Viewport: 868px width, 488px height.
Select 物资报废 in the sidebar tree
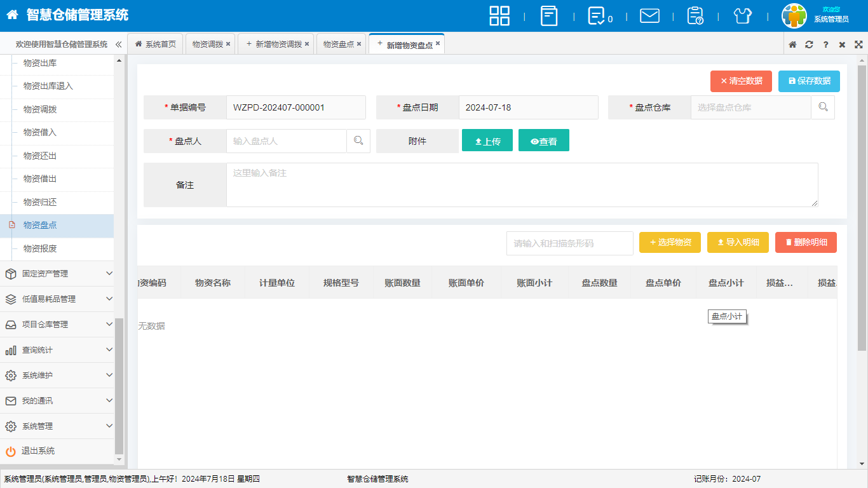coord(40,248)
